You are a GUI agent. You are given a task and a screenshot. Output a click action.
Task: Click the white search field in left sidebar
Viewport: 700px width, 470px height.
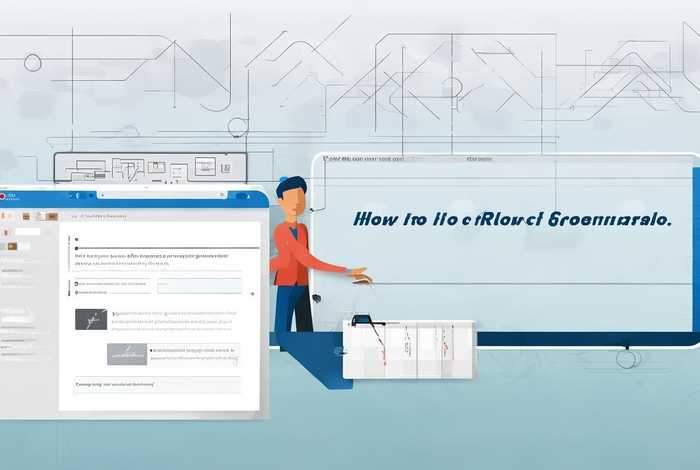(27, 232)
